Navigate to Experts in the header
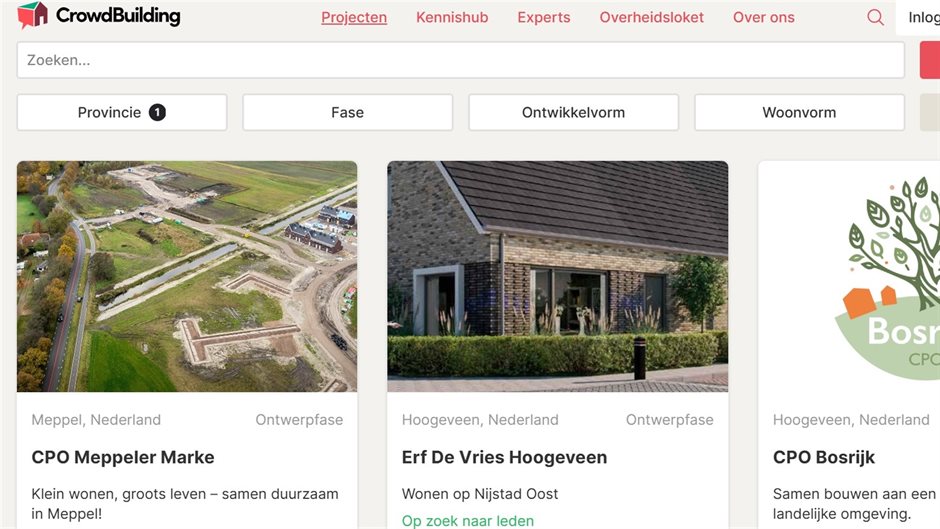This screenshot has width=940, height=529. (x=544, y=17)
